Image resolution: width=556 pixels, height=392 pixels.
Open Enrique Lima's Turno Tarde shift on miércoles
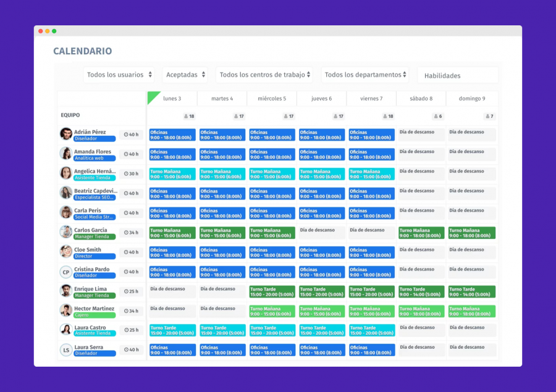click(272, 292)
